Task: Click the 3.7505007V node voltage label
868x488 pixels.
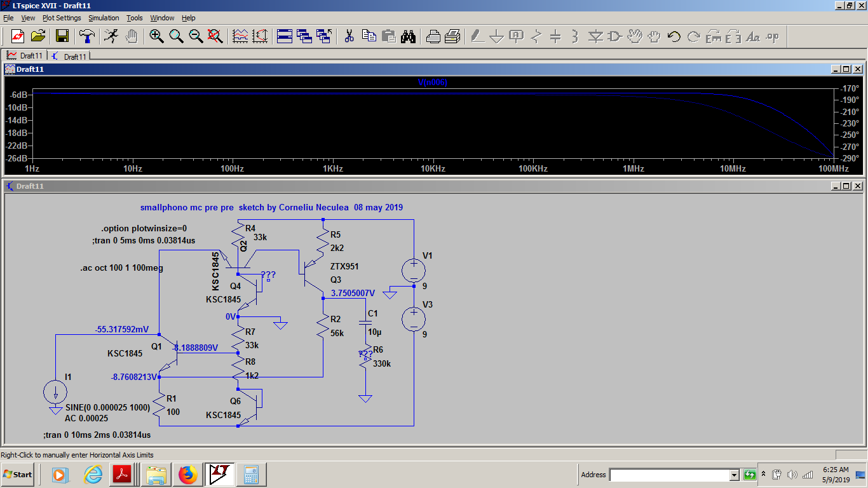Action: click(x=353, y=294)
